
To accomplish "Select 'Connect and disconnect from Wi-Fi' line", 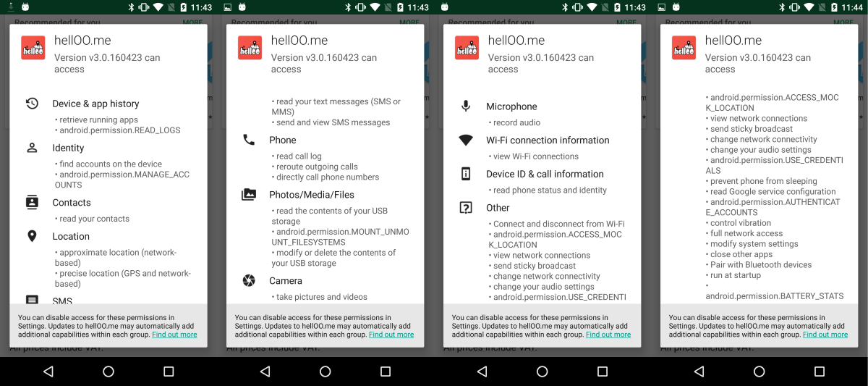I will (556, 224).
